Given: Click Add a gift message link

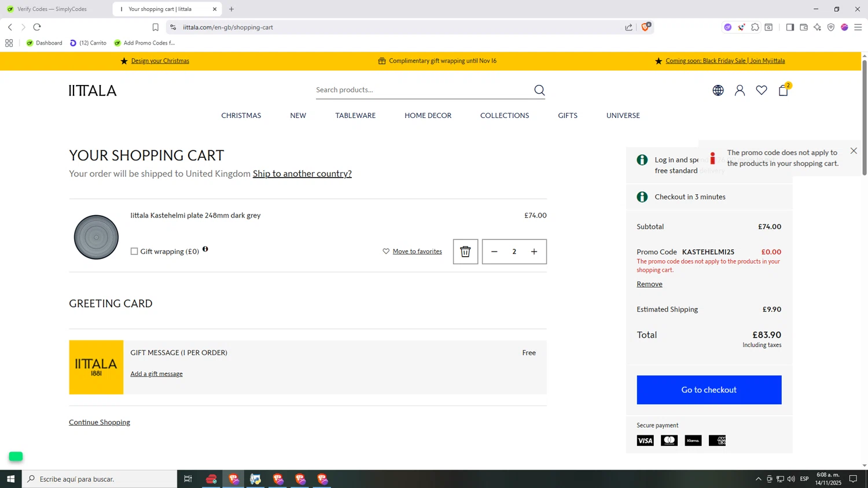Looking at the screenshot, I should (x=156, y=374).
